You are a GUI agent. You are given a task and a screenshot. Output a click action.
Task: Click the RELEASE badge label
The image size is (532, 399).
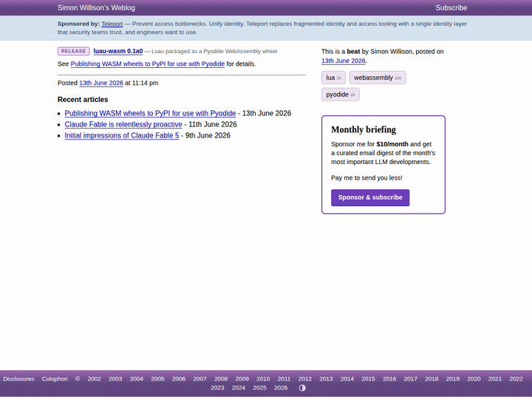click(x=73, y=51)
